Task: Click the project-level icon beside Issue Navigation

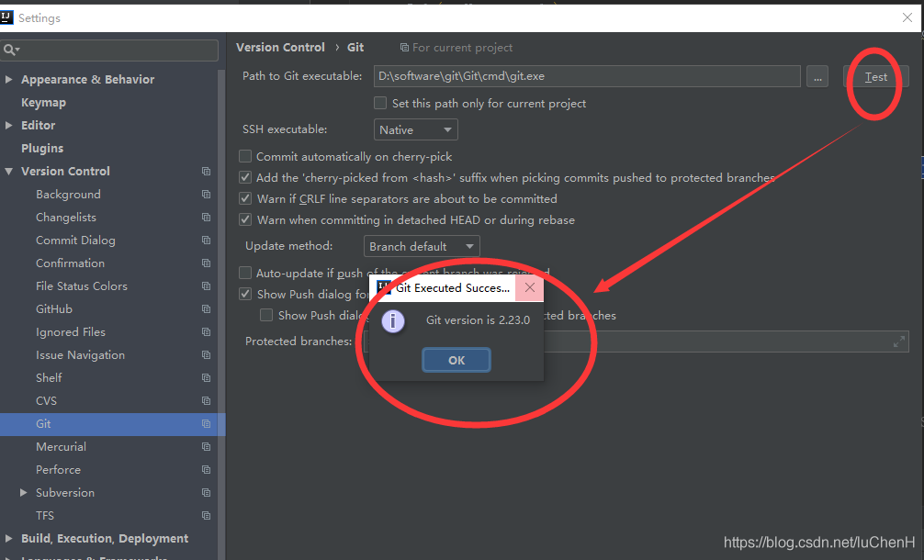Action: point(206,355)
